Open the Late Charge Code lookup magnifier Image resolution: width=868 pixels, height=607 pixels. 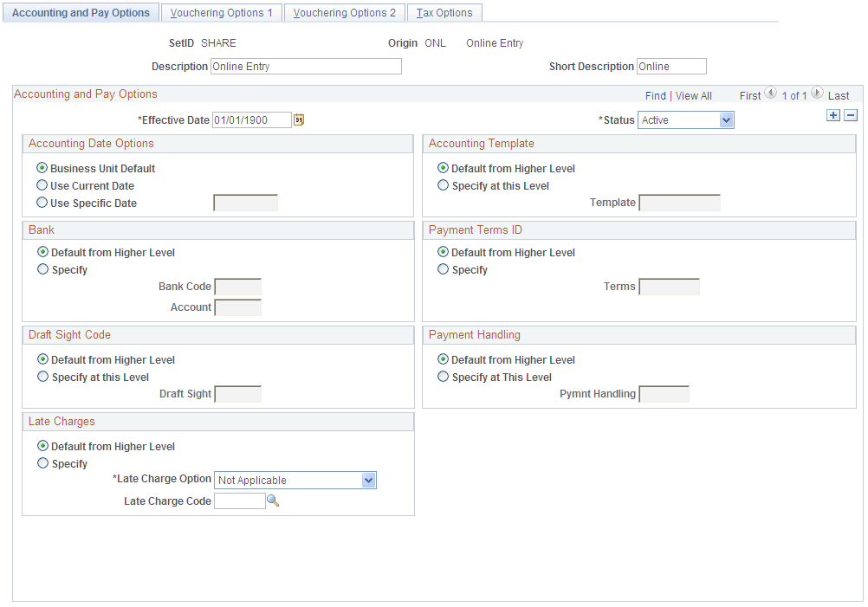tap(274, 500)
